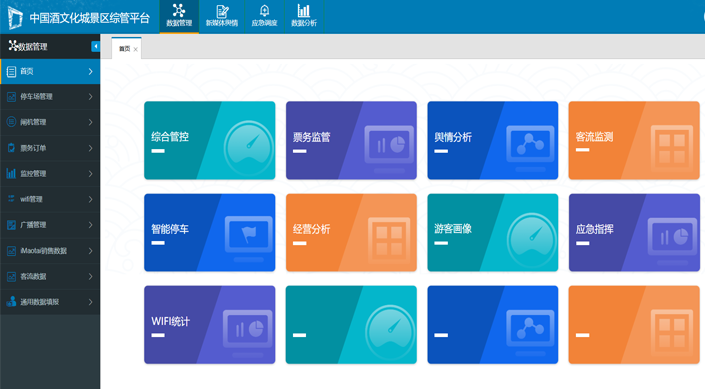Expand the 票务订单 menu chevron

(90, 148)
